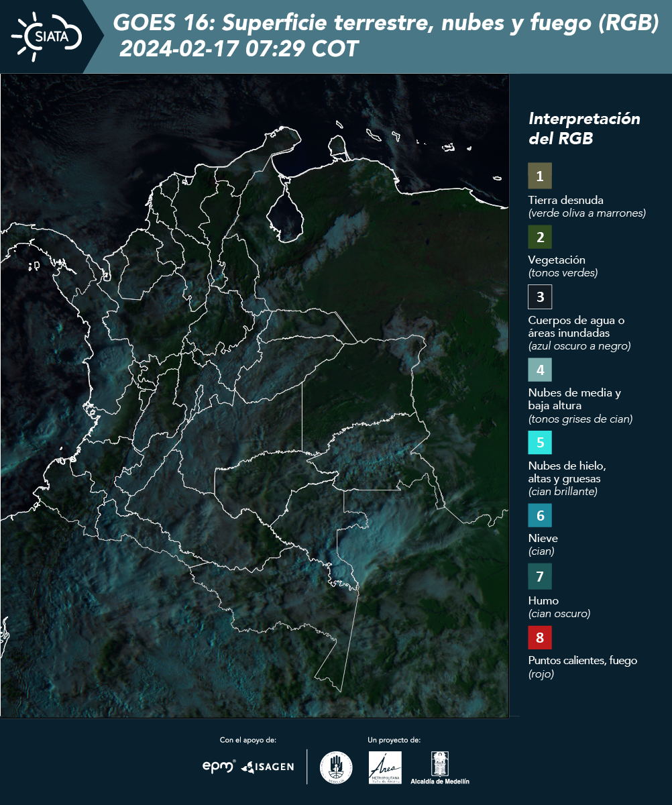The width and height of the screenshot is (672, 805).
Task: Click 'Nubes de hielo, altas y gruesas' label
Action: 567,472
